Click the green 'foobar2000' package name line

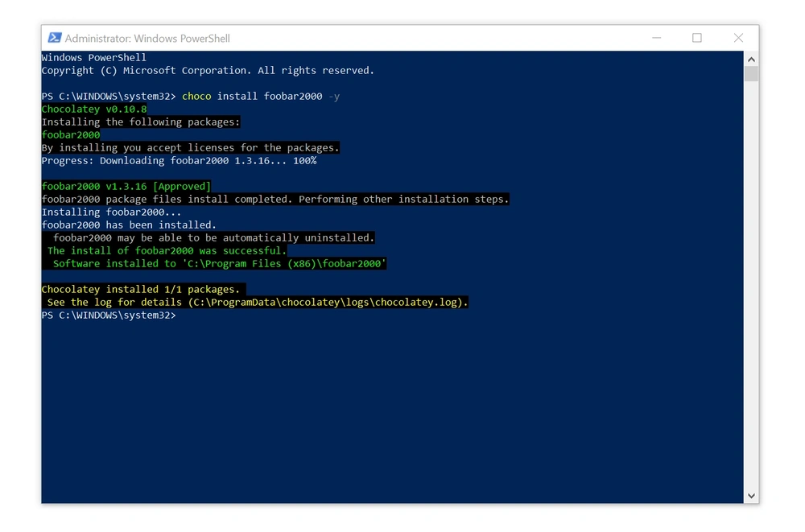coord(71,134)
